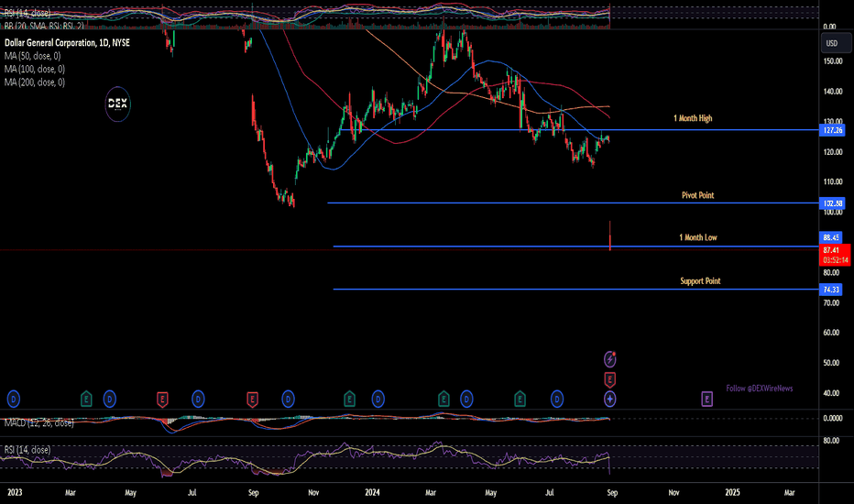Click the 60.00 price axis value

tap(831, 333)
